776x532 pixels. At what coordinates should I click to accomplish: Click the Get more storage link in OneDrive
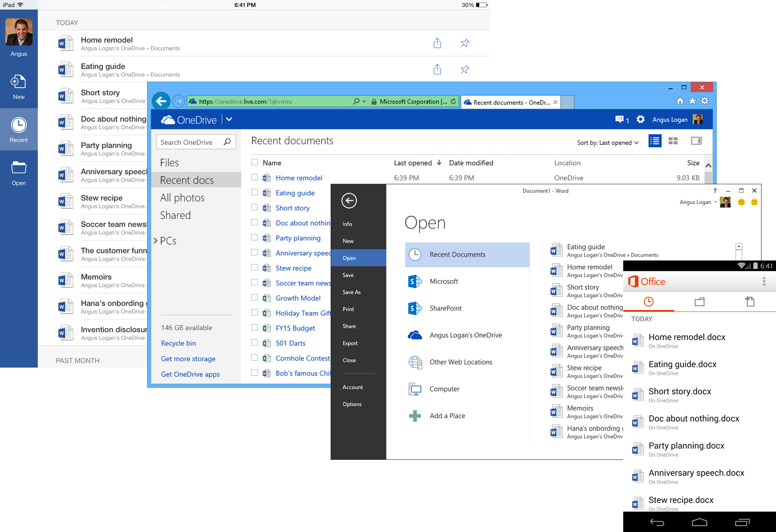[x=189, y=358]
